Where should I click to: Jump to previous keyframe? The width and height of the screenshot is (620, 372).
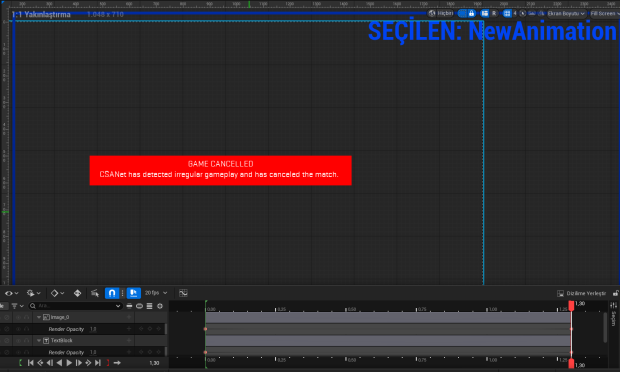click(x=40, y=363)
